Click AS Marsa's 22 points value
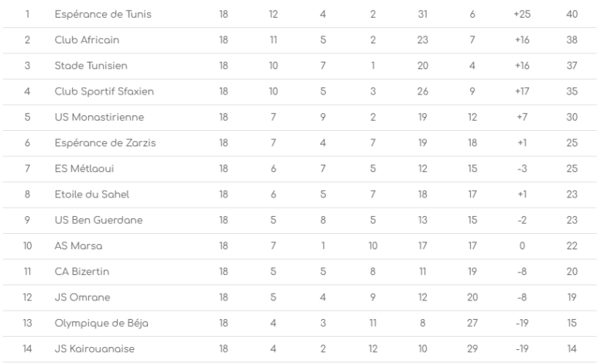 pos(571,247)
